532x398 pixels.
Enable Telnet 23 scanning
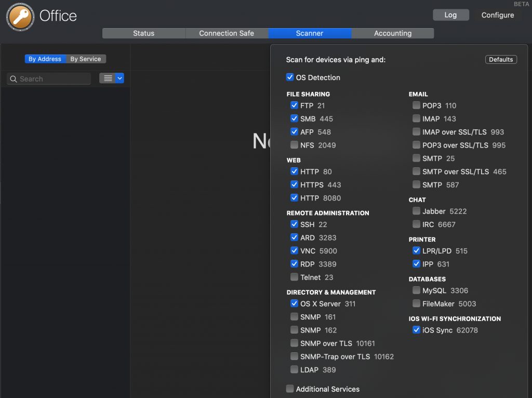click(x=294, y=277)
